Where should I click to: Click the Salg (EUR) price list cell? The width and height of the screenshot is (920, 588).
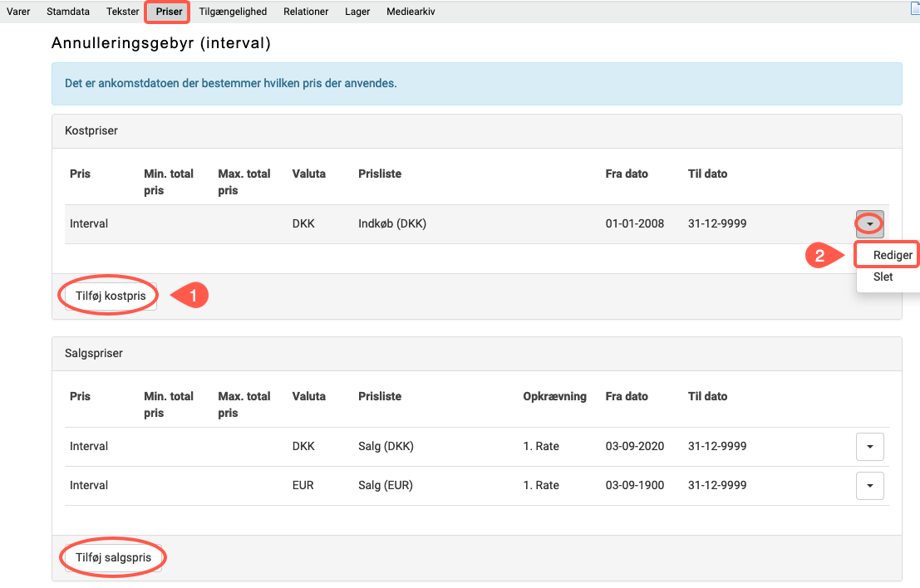386,485
